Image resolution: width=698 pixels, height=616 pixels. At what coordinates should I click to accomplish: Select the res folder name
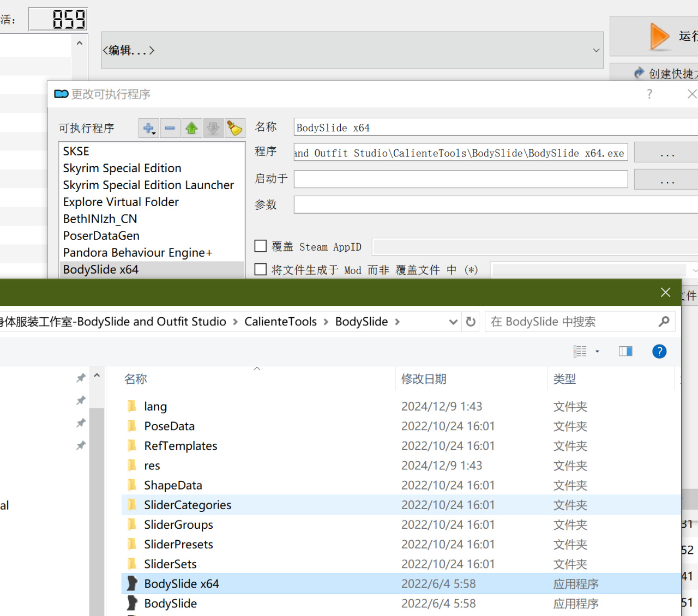pos(152,466)
